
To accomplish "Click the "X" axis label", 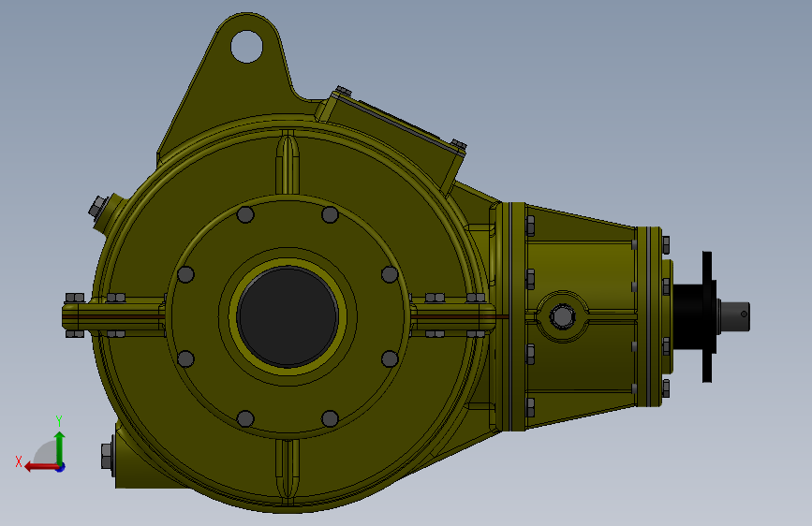I will (19, 461).
